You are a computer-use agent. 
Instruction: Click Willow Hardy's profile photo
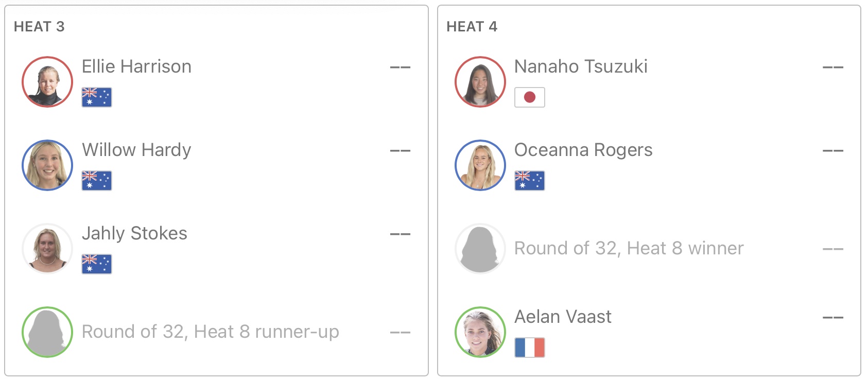click(47, 165)
